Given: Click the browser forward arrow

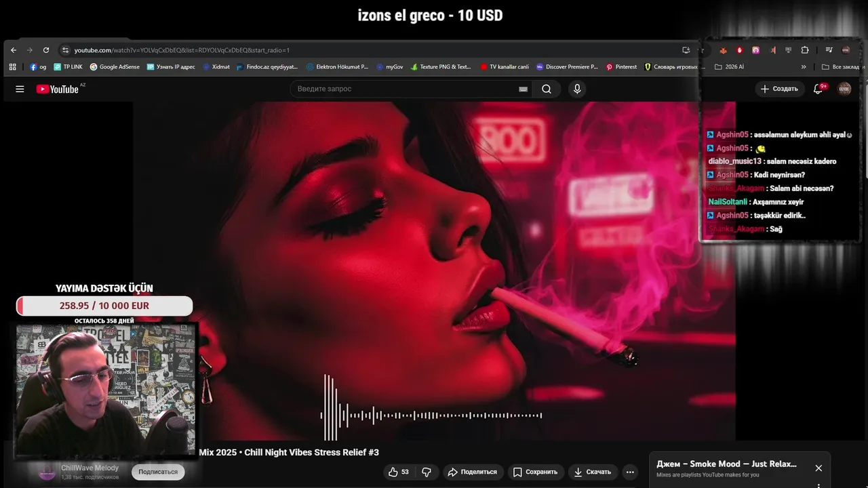Looking at the screenshot, I should [30, 50].
